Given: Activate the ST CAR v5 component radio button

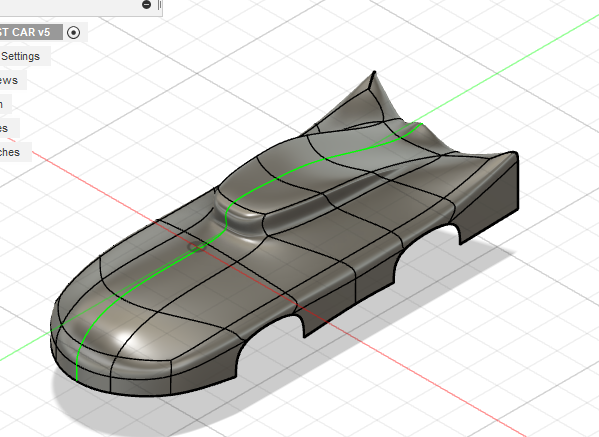Looking at the screenshot, I should (x=73, y=32).
